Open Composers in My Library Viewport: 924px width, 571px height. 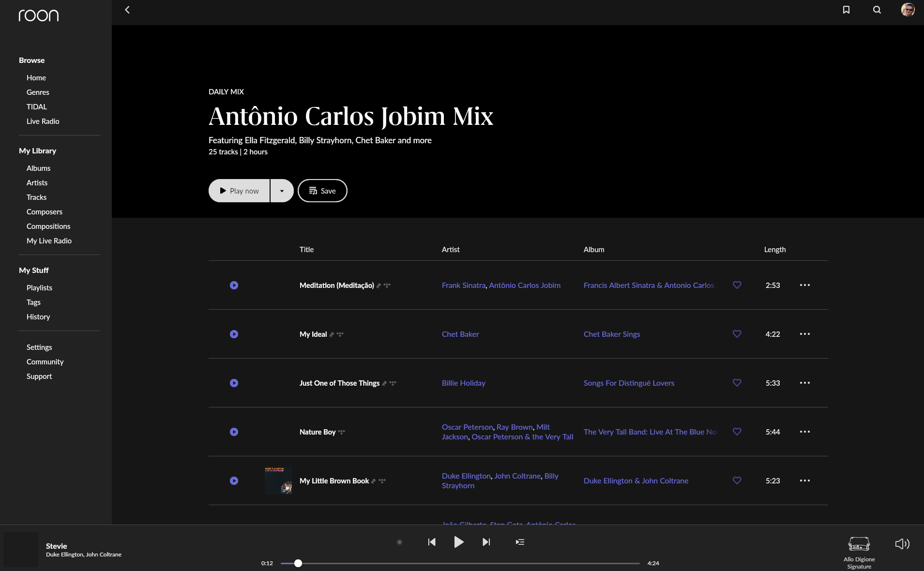click(x=45, y=212)
